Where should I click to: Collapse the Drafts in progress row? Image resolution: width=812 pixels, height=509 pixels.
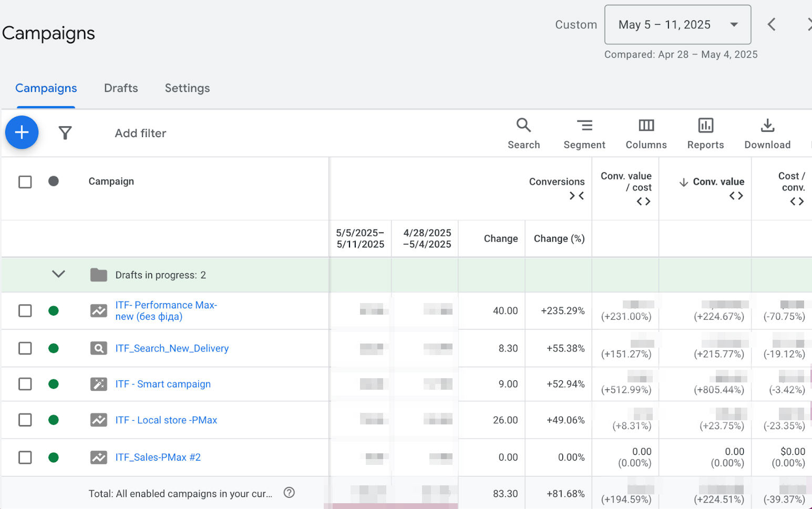point(58,274)
